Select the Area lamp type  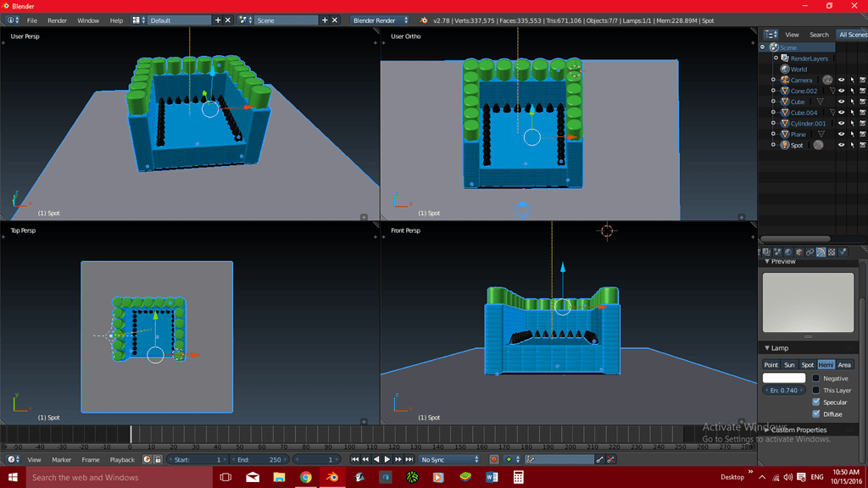click(x=844, y=365)
